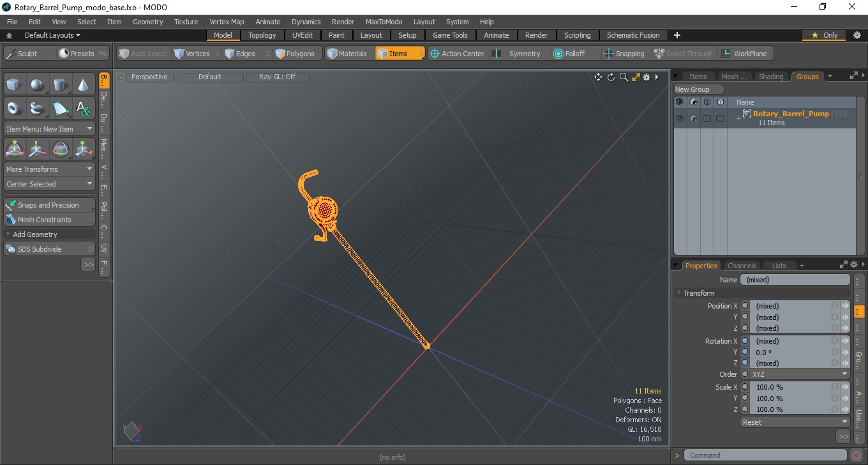
Task: Select the Pen polygon tool
Action: pyautogui.click(x=60, y=108)
